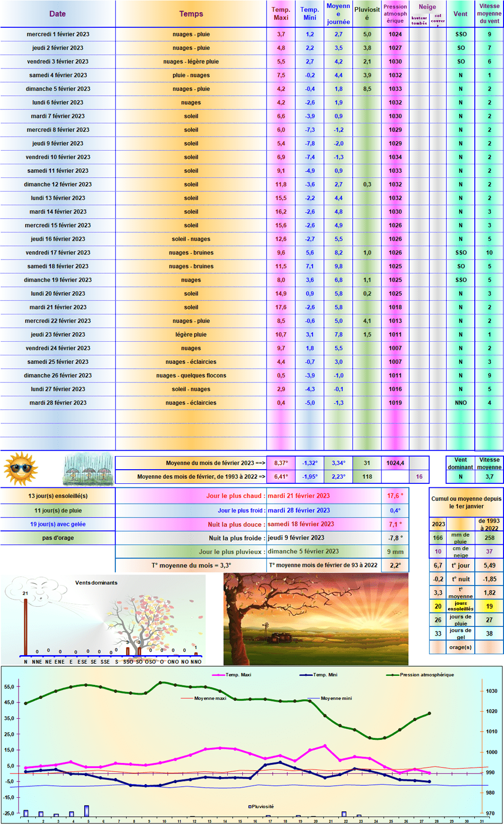Screen dimensions: 504x826
Task: Click monthly average max 8,37°
Action: pyautogui.click(x=281, y=463)
